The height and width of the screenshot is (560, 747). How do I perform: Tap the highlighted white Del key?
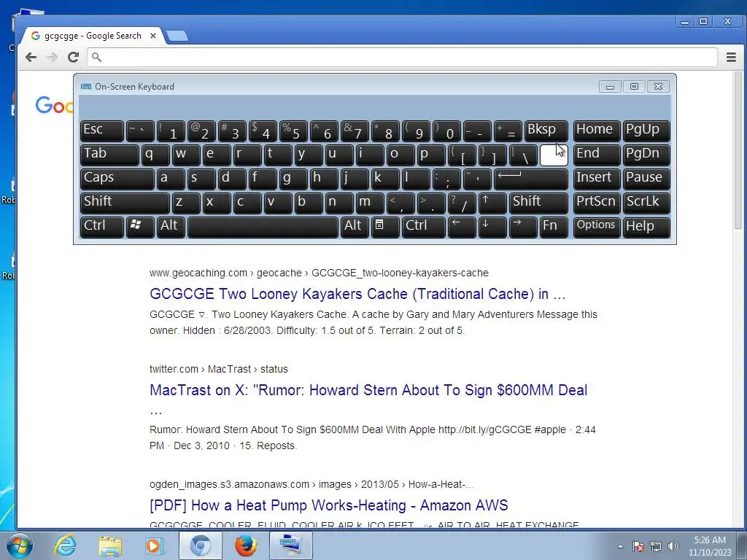click(554, 155)
